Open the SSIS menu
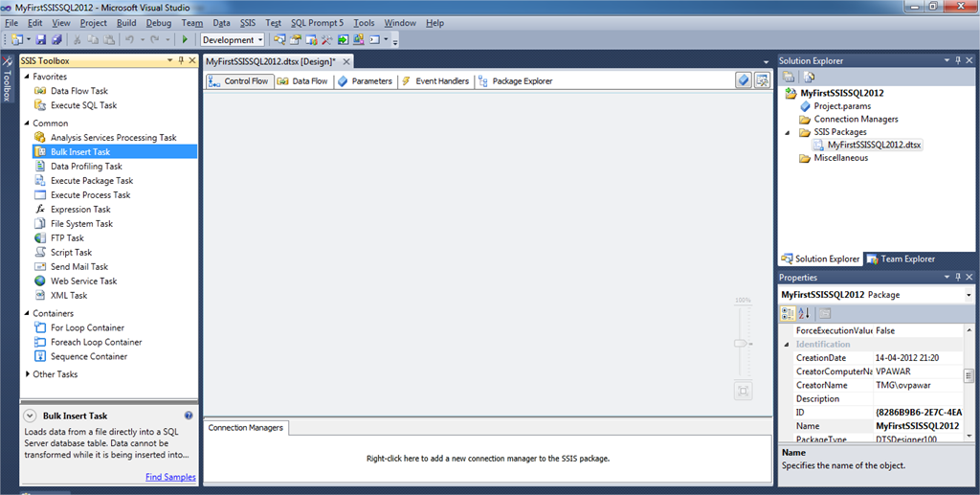This screenshot has width=980, height=495. coord(248,22)
